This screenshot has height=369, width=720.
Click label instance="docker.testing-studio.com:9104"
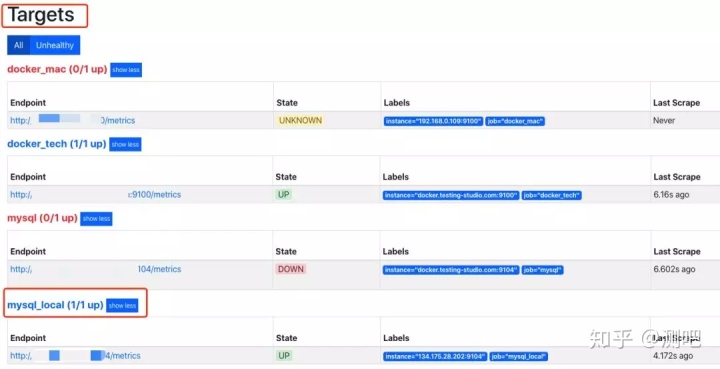pos(451,270)
